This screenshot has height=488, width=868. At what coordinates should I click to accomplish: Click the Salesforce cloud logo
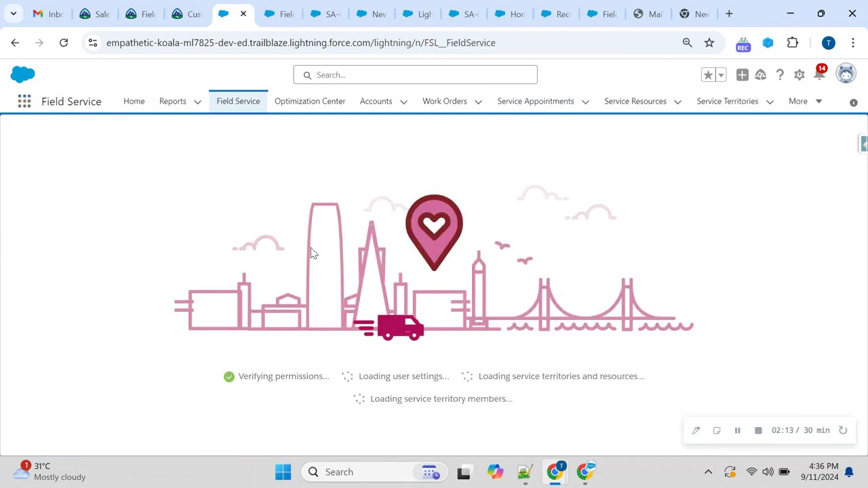click(x=23, y=75)
